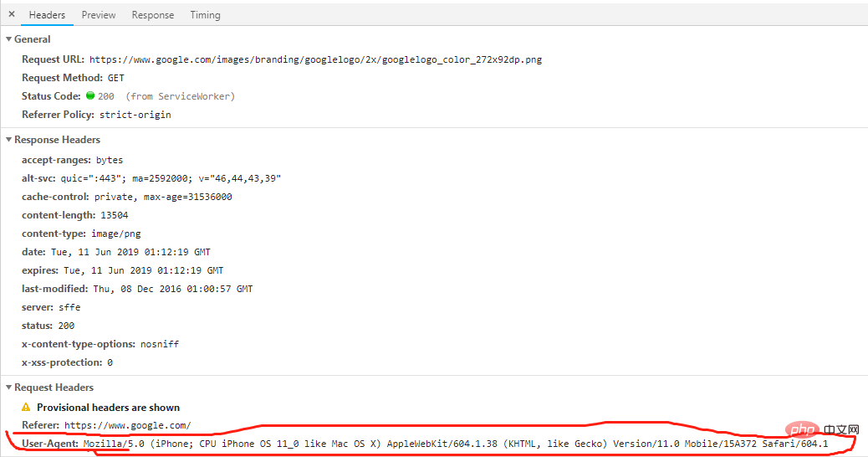
Task: Click the strict-origin referrer policy value
Action: [135, 115]
